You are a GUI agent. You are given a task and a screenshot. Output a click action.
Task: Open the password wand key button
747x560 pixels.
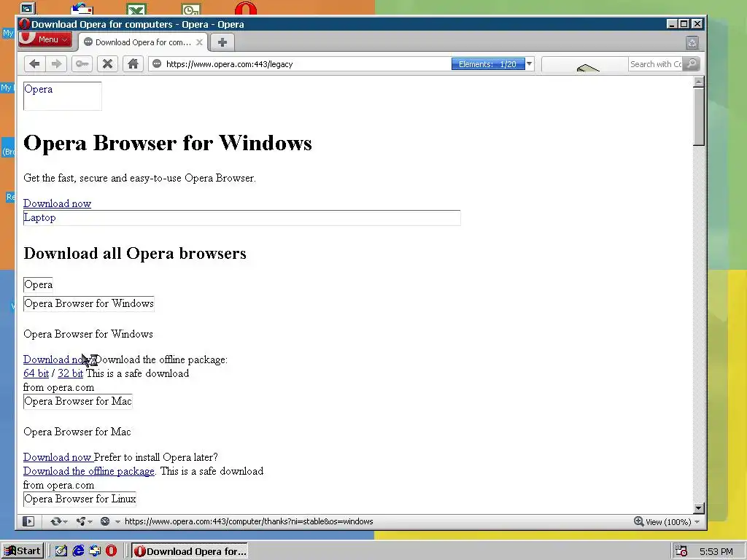point(82,64)
